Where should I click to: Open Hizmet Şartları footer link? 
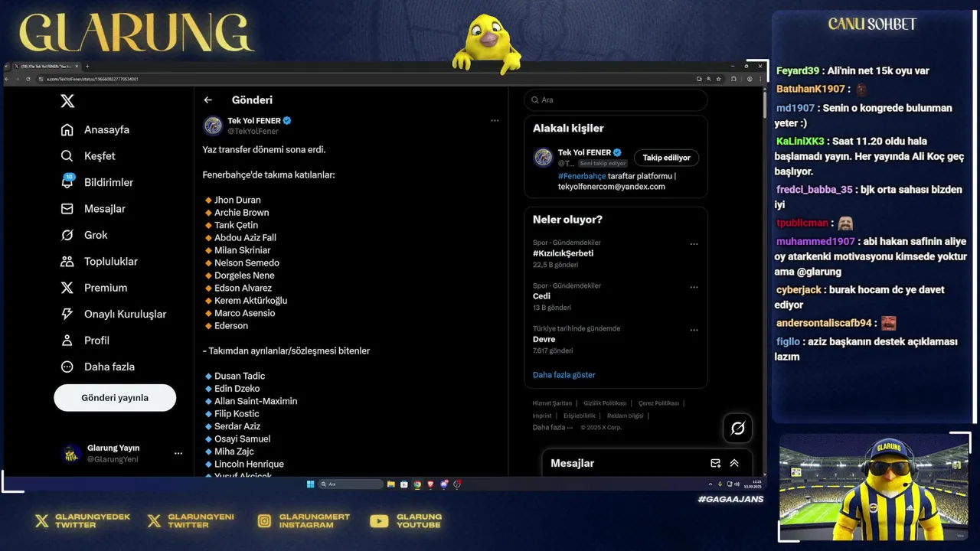[552, 403]
